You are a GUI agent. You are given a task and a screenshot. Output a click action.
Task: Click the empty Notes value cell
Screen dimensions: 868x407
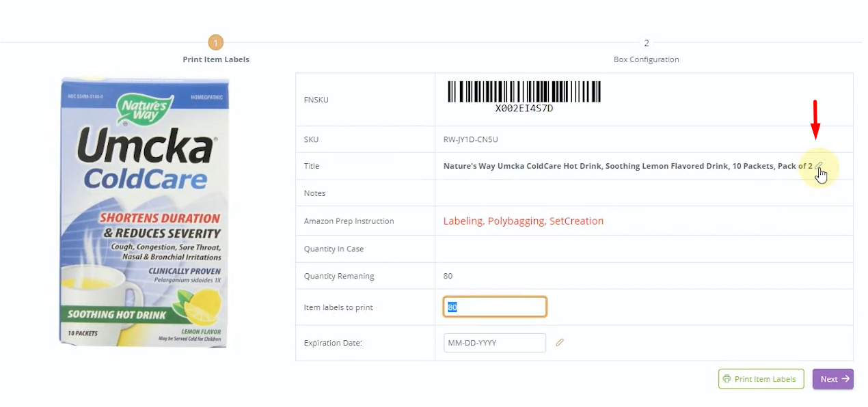pos(643,193)
